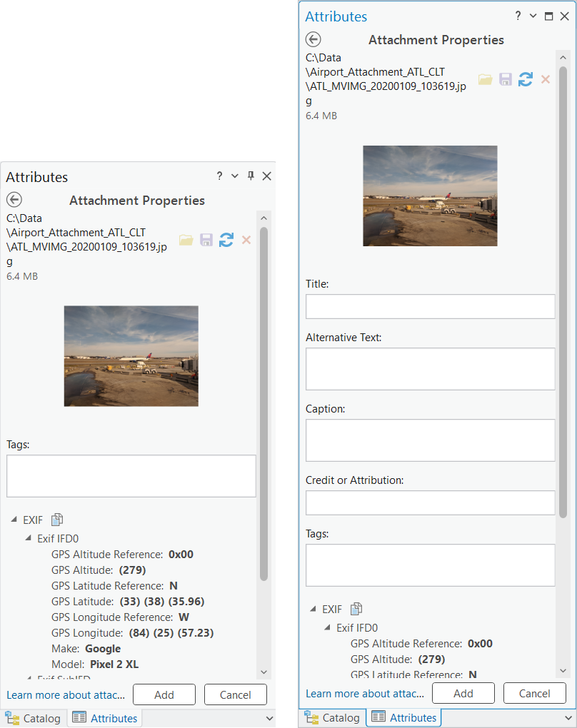The image size is (577, 728).
Task: Save attachment icon in the right pane
Action: [x=506, y=79]
